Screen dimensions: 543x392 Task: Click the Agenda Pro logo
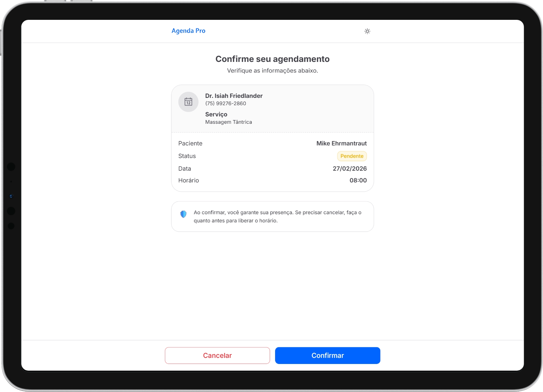click(188, 31)
